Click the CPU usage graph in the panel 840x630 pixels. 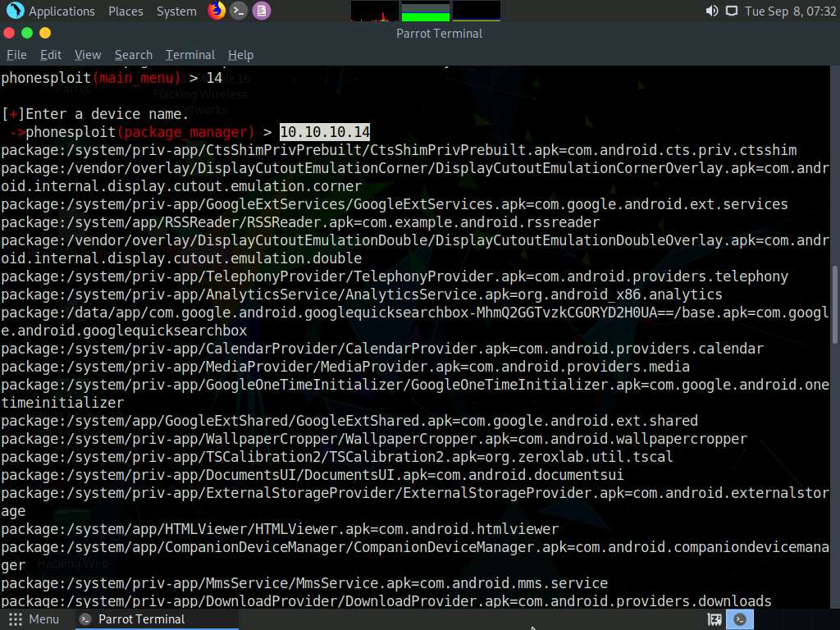point(373,11)
